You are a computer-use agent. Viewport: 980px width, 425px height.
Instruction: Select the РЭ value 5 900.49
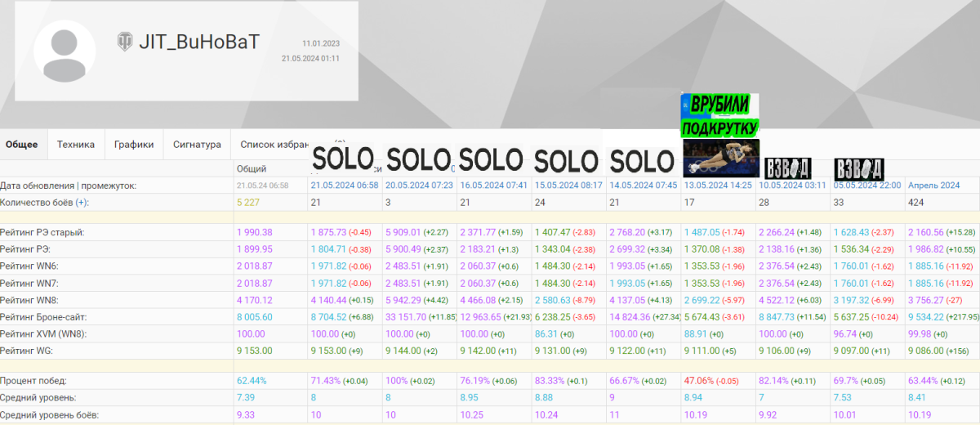coord(403,249)
